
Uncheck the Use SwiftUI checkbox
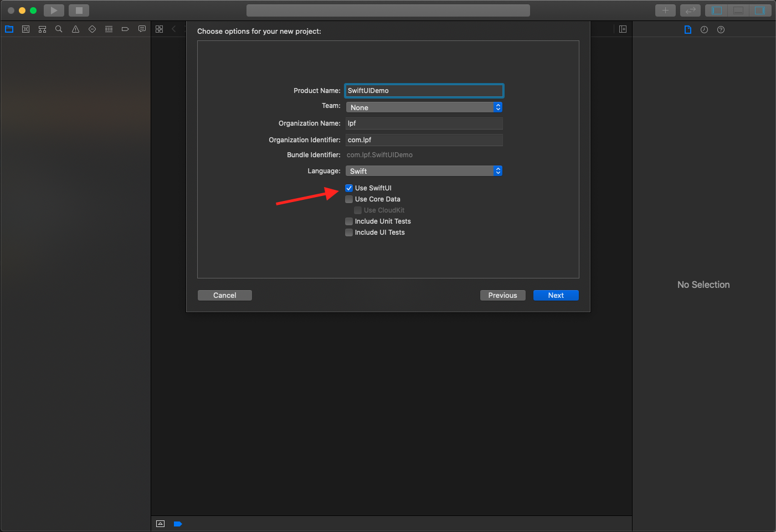(x=349, y=188)
